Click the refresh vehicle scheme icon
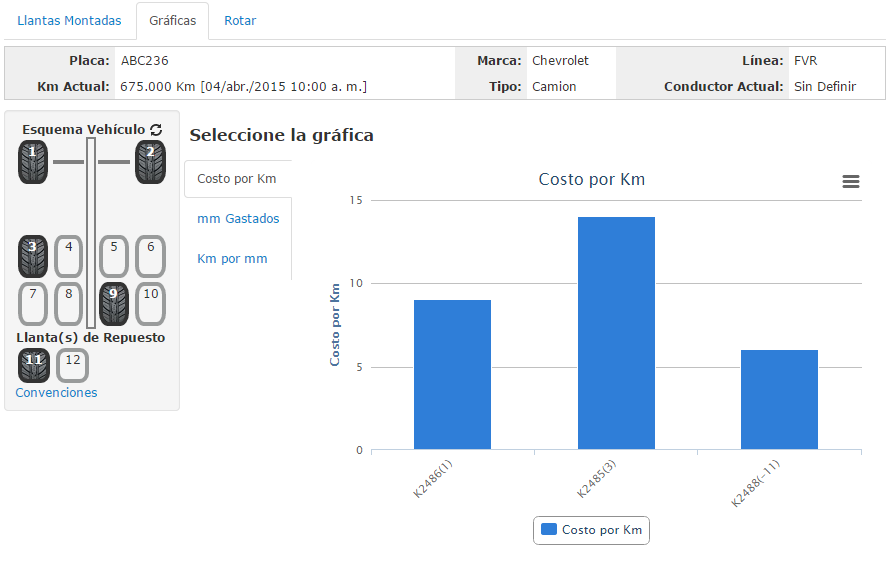This screenshot has width=890, height=562. tap(155, 130)
